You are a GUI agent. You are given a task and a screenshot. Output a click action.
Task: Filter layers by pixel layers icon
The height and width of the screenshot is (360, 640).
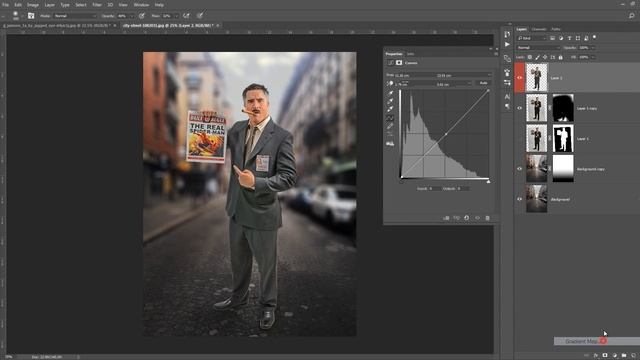(552, 38)
